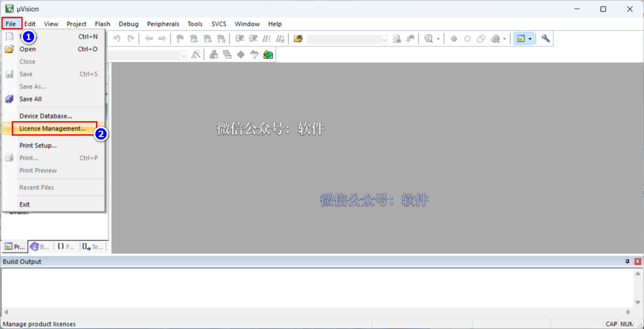Switch to the Project tab

pyautogui.click(x=14, y=247)
